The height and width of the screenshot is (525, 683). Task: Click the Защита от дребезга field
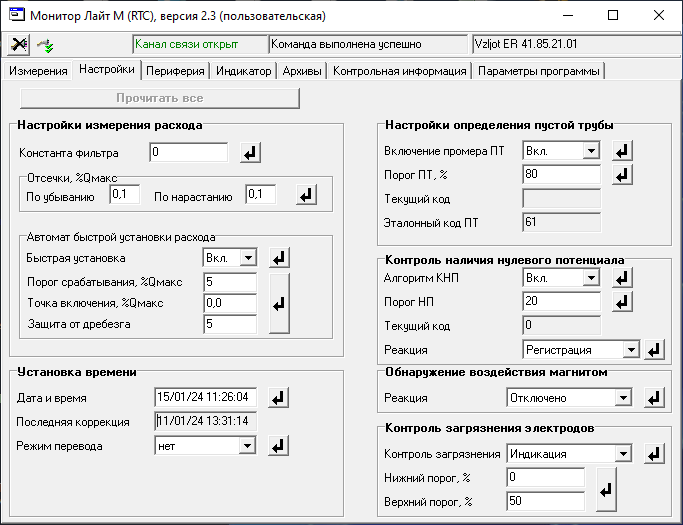click(x=230, y=324)
